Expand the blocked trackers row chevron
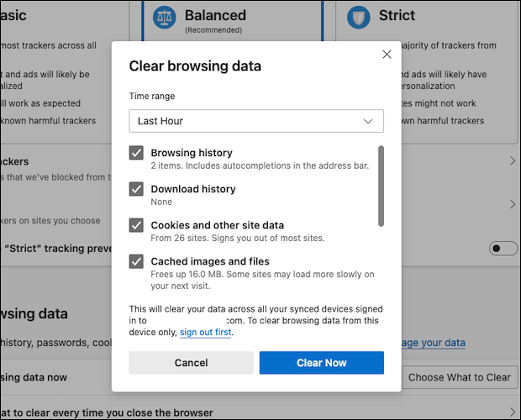This screenshot has width=521, height=420. pyautogui.click(x=513, y=161)
